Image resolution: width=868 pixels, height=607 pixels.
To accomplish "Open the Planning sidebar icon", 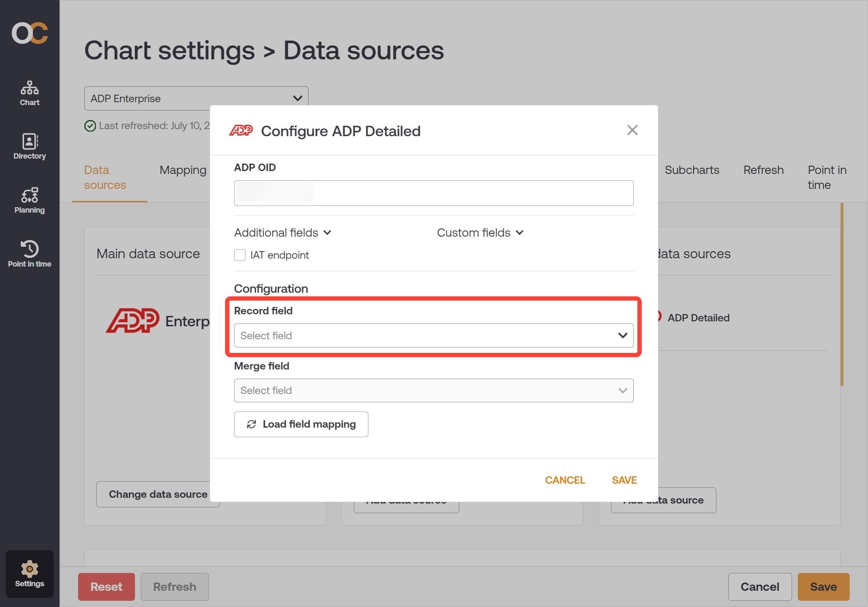I will (29, 201).
